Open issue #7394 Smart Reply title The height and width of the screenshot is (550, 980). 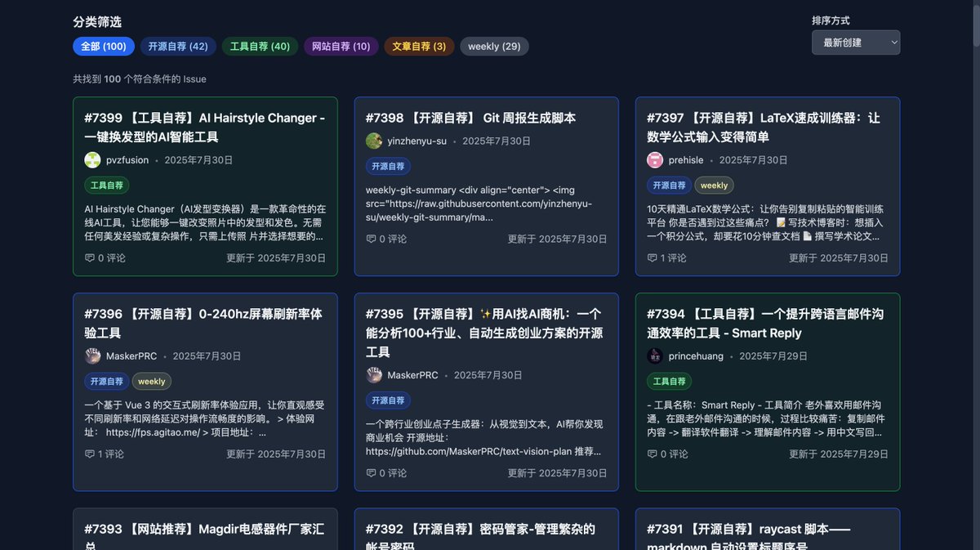coord(765,324)
